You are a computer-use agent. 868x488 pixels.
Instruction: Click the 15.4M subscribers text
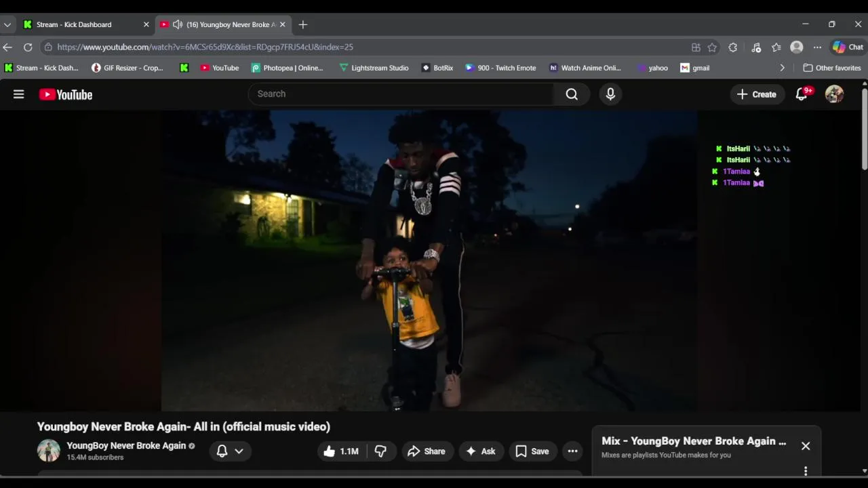95,457
